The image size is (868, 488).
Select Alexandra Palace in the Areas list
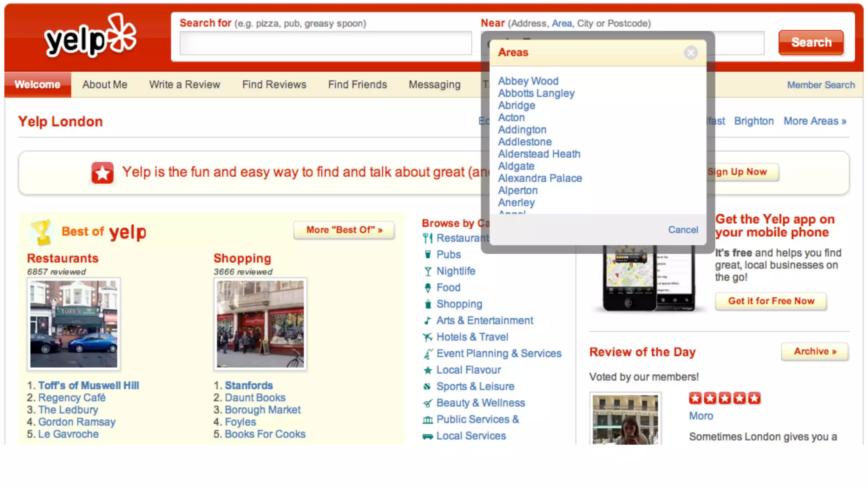tap(540, 178)
